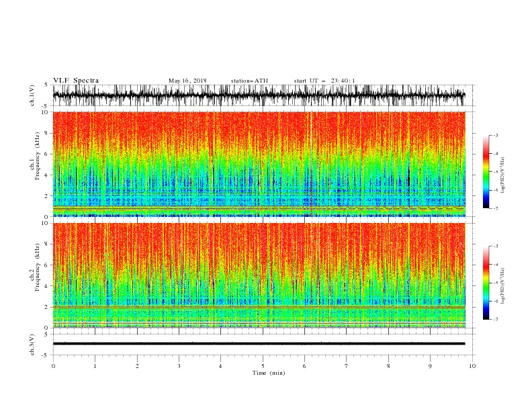Click the "station=ATH" header label
The width and height of the screenshot is (532, 411).
tap(249, 81)
